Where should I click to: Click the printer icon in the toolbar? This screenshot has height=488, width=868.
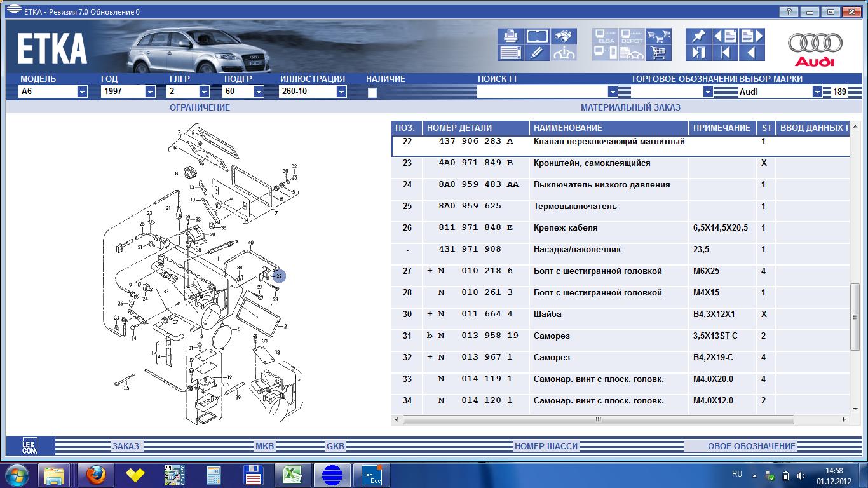click(x=511, y=36)
